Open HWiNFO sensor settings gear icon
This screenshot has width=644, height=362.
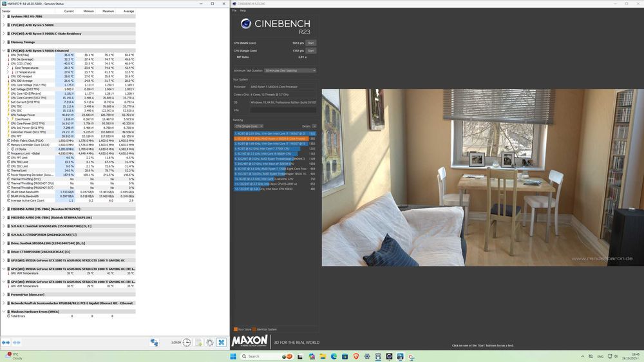click(210, 342)
